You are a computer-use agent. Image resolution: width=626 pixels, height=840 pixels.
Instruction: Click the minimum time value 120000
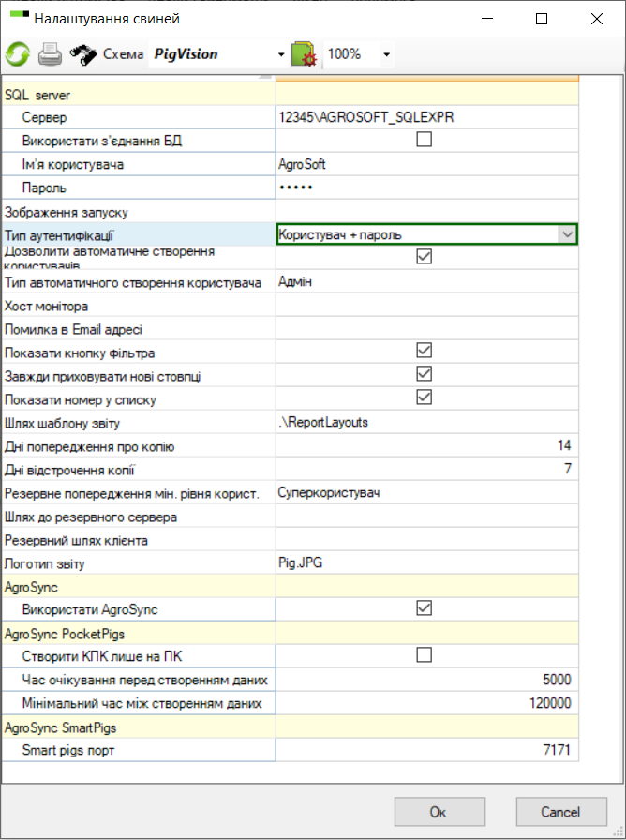pyautogui.click(x=426, y=703)
